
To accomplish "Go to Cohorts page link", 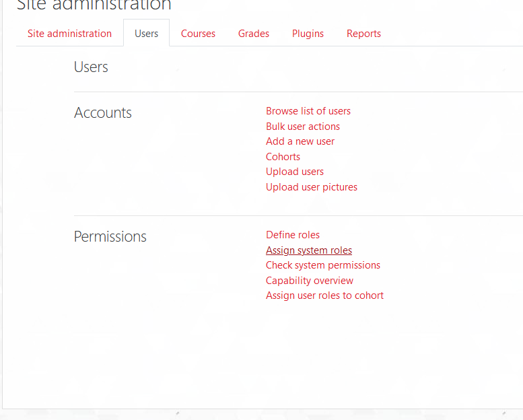I will (283, 156).
